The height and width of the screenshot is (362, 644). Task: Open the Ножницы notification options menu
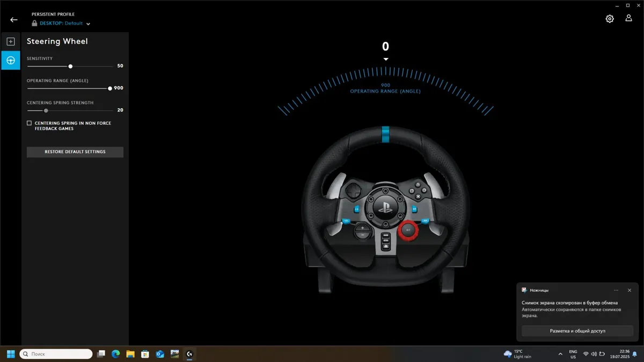[x=616, y=290]
